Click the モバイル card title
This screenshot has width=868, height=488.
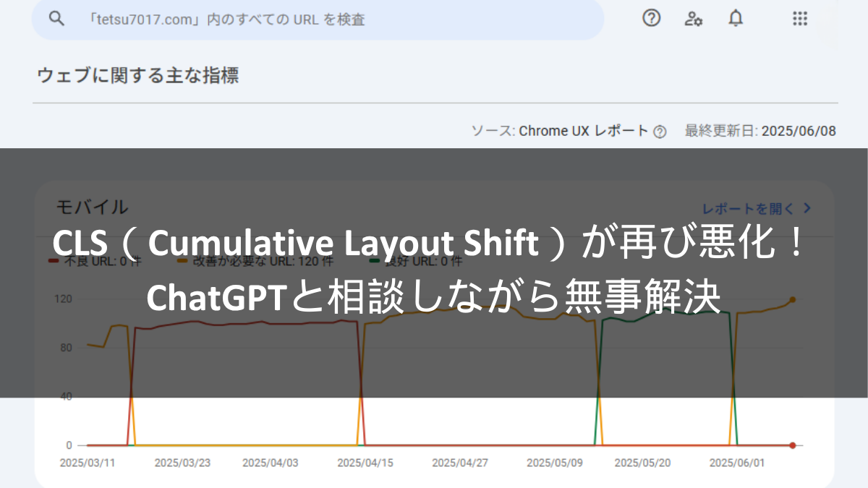coord(92,207)
